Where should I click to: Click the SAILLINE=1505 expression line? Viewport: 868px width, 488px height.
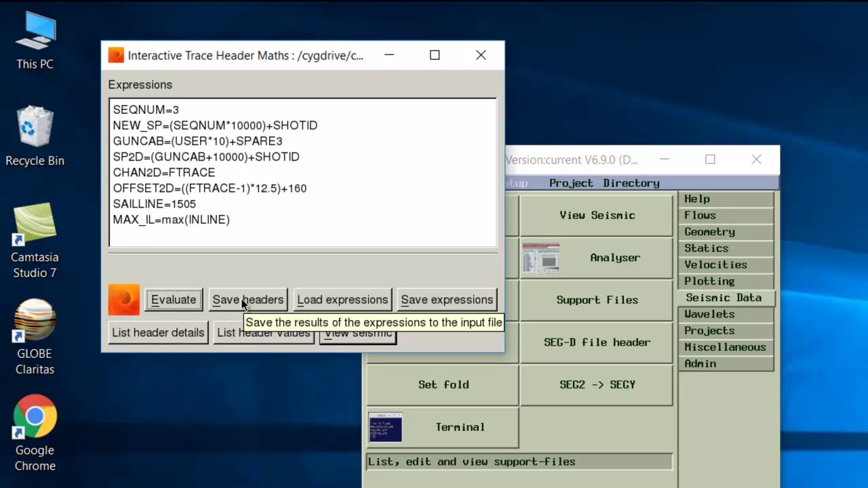(x=155, y=204)
